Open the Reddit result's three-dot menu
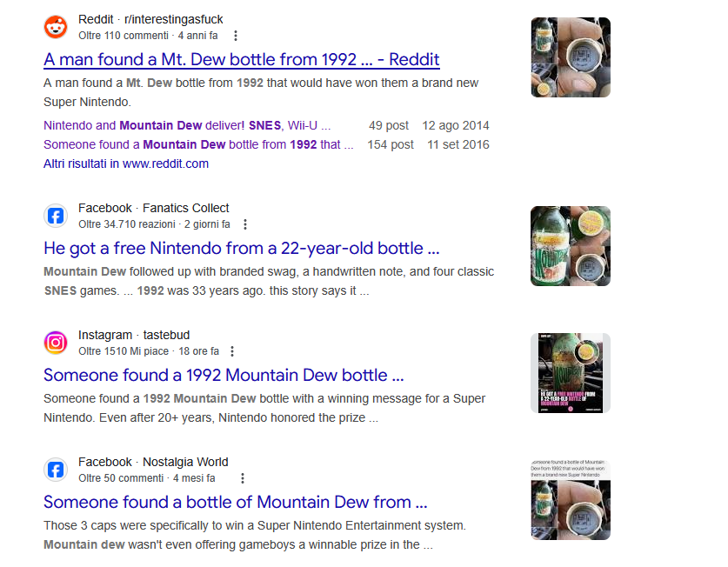Viewport: 728px width, 567px height. [x=236, y=36]
